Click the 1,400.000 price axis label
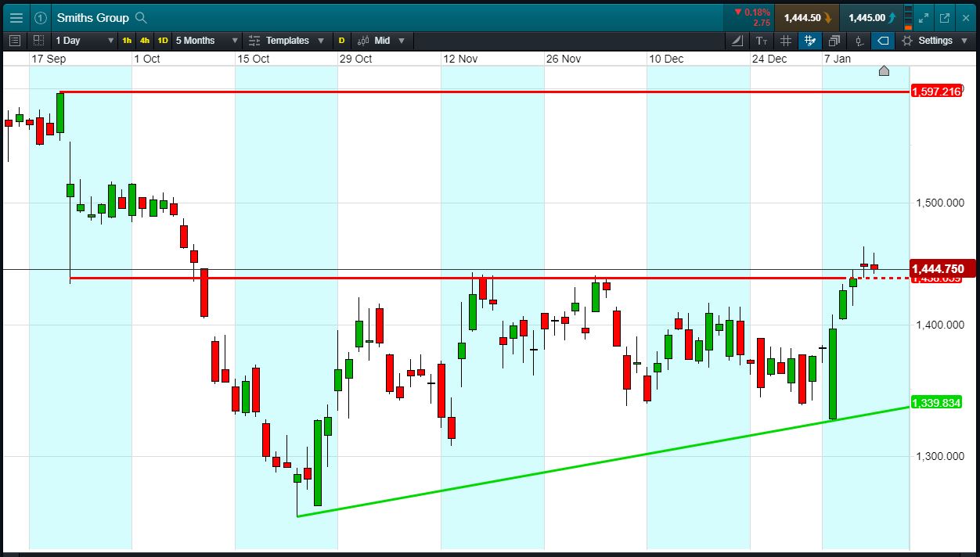The width and height of the screenshot is (980, 557). [x=939, y=325]
